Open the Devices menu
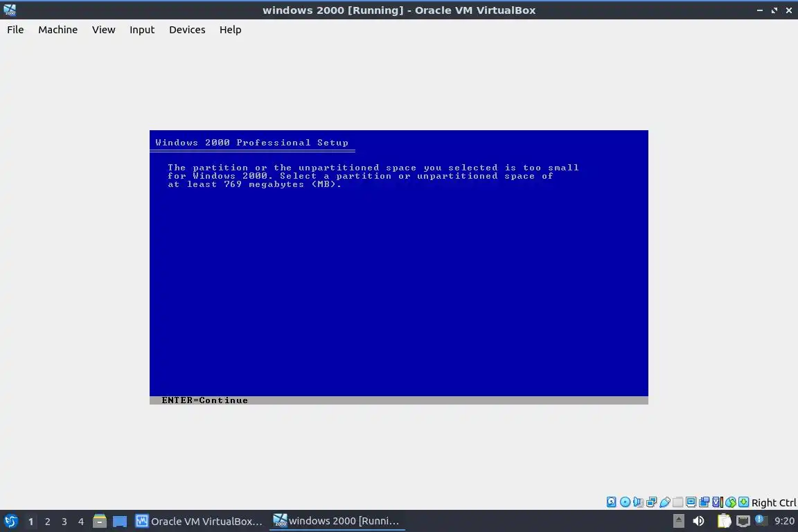This screenshot has width=798, height=532. (x=187, y=30)
